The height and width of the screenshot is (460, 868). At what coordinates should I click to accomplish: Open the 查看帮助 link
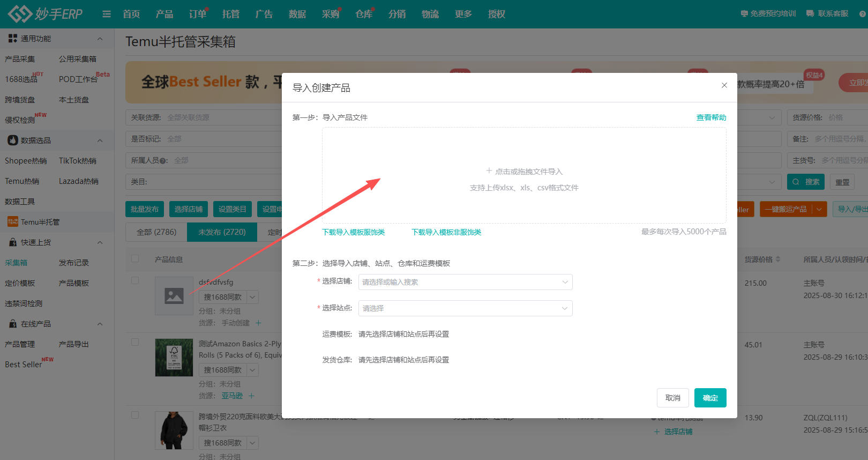click(712, 117)
